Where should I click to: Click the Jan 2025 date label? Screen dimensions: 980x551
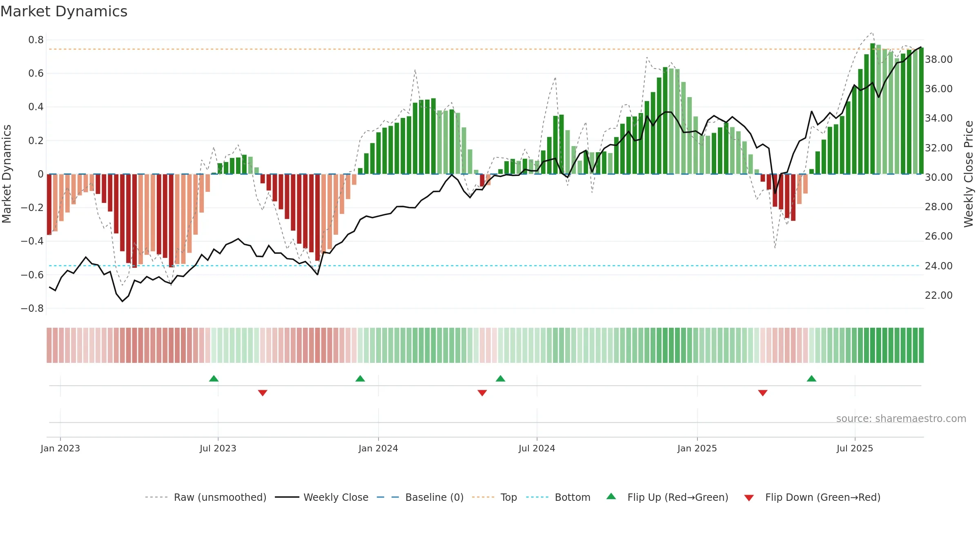pos(697,448)
